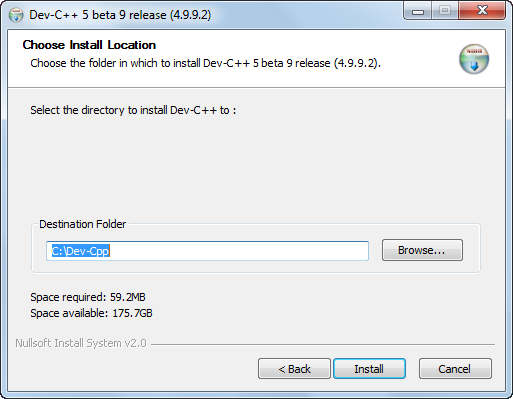Click the NSIS globe logo in header
The width and height of the screenshot is (513, 399).
coord(474,59)
